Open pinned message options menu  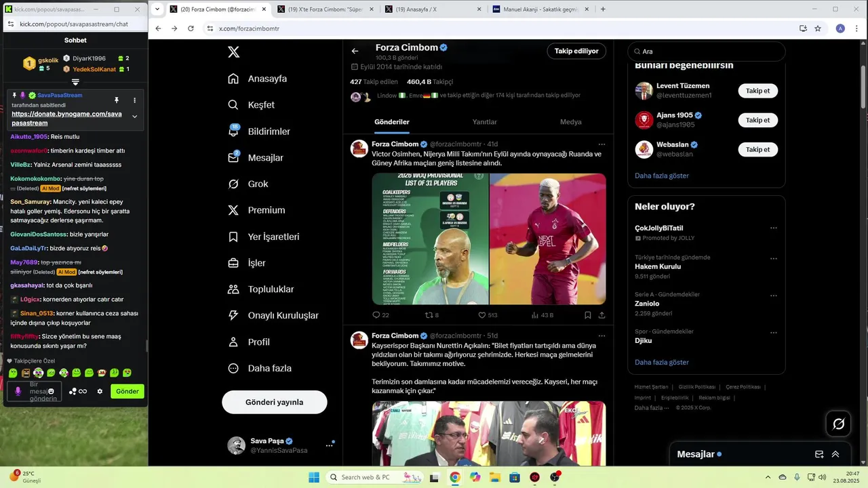click(134, 100)
